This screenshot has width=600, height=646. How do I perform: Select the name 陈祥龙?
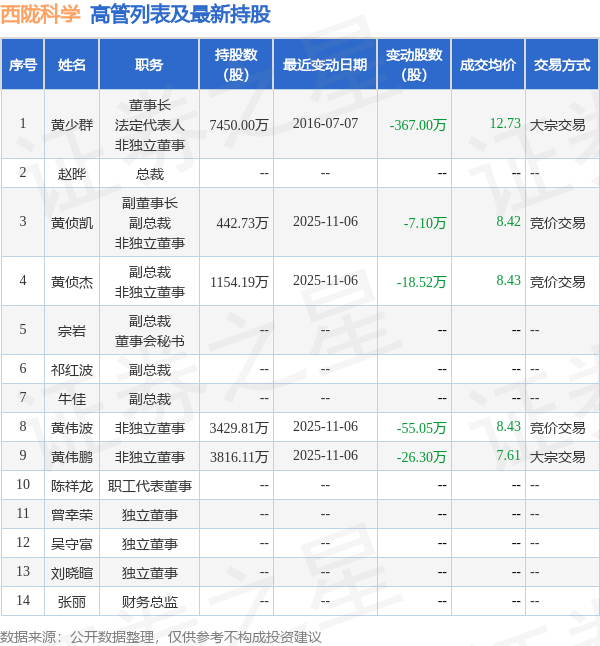point(72,486)
